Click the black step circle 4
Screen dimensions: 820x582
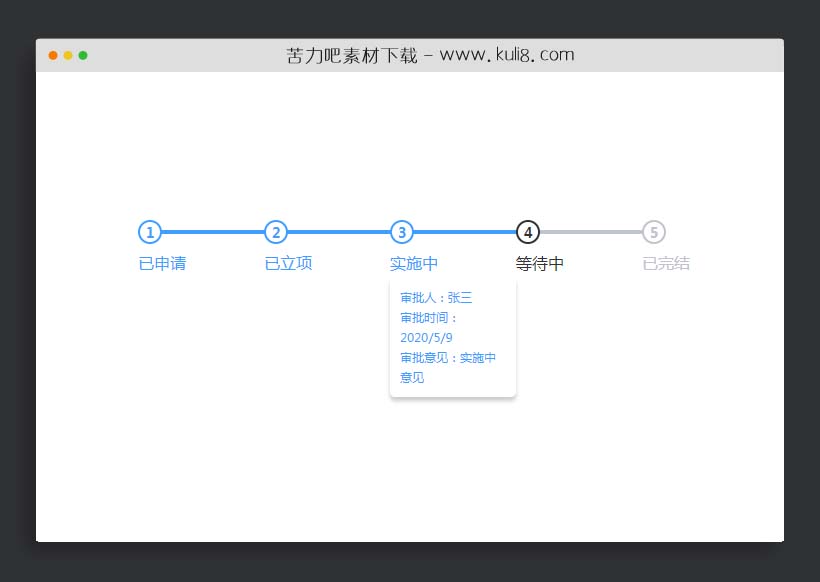pyautogui.click(x=528, y=232)
